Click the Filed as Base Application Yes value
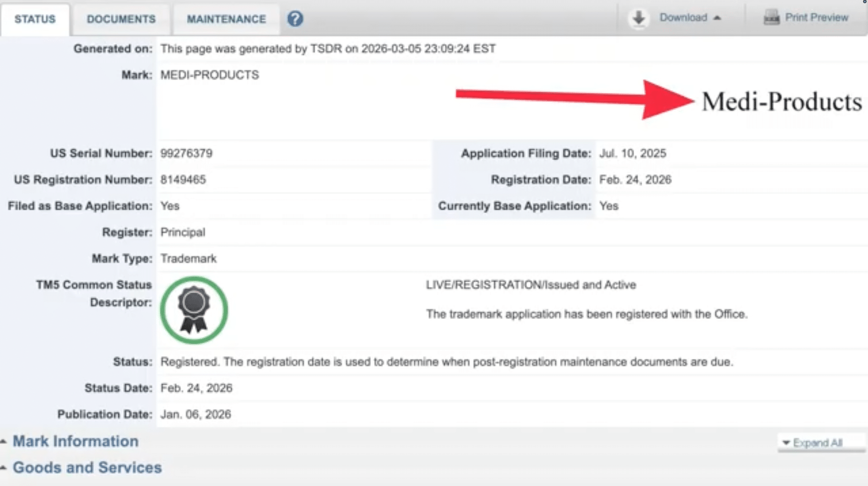 pyautogui.click(x=170, y=206)
